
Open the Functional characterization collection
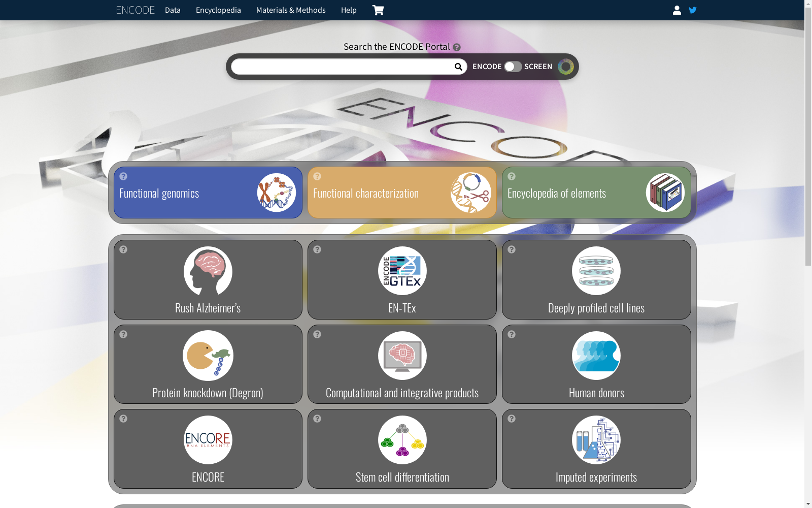click(402, 193)
